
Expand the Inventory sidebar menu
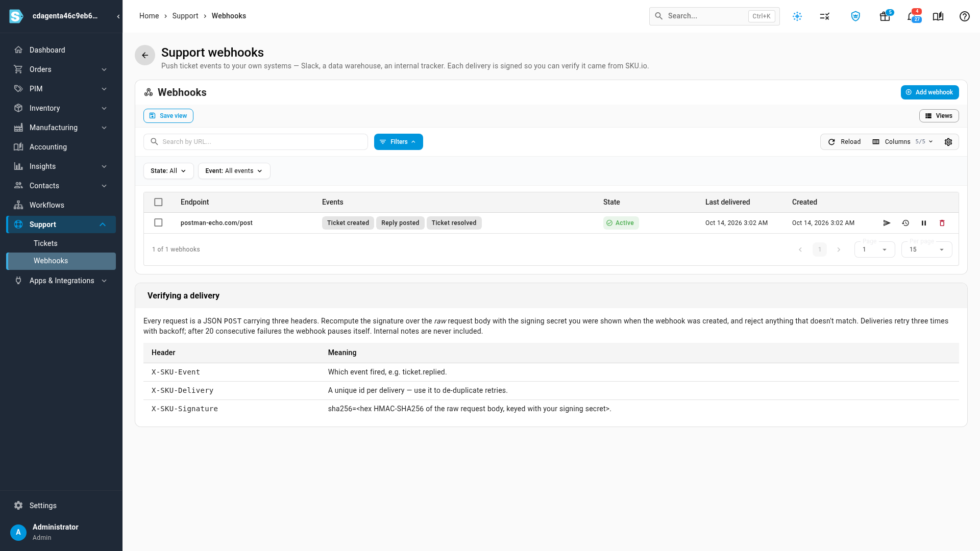[x=61, y=108]
